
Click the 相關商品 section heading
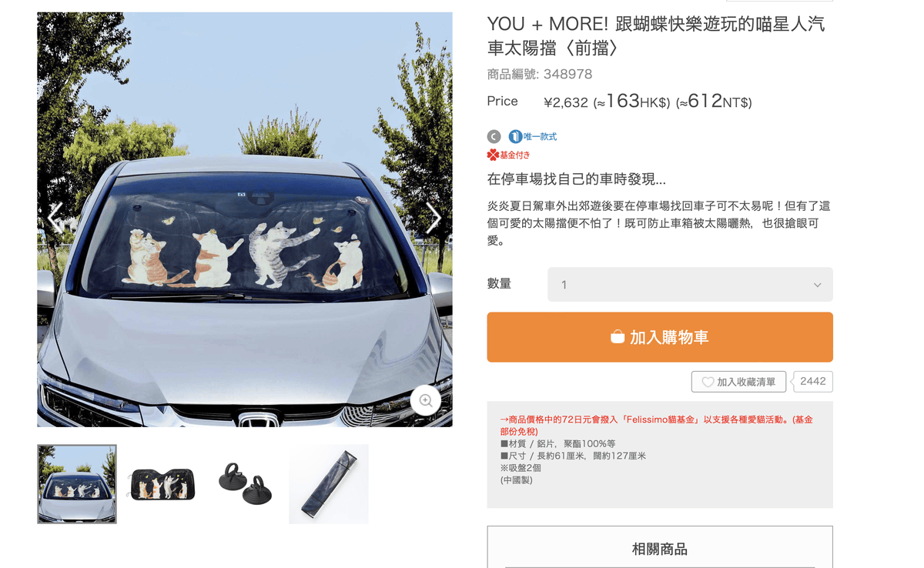pyautogui.click(x=660, y=550)
